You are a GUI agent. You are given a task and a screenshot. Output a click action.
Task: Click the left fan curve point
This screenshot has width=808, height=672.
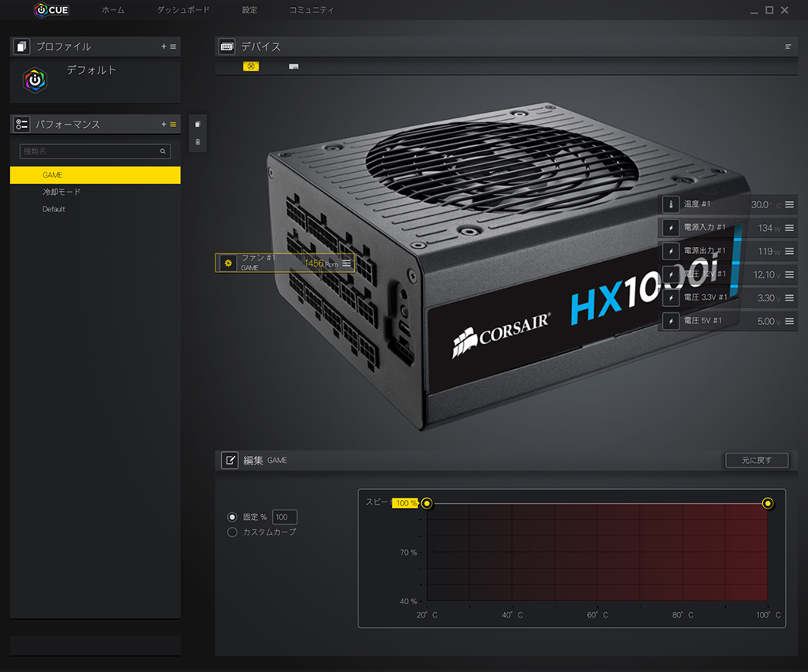(x=427, y=503)
